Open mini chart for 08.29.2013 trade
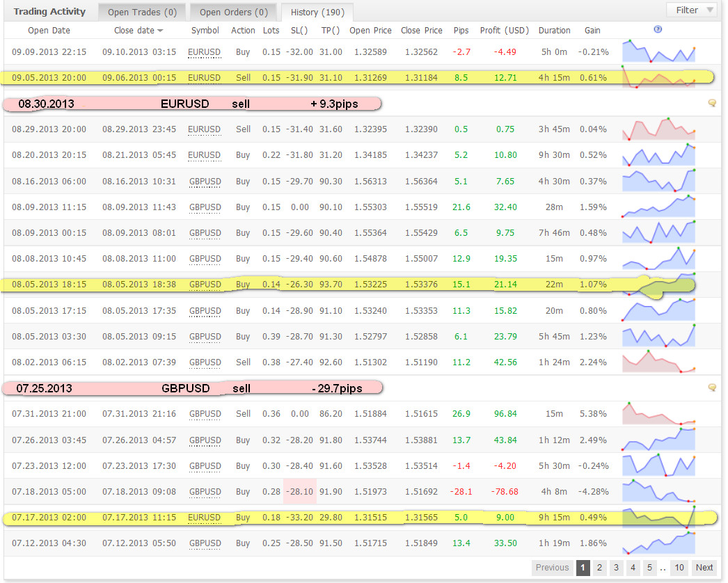Viewport: 728px width, 583px height. pyautogui.click(x=658, y=129)
